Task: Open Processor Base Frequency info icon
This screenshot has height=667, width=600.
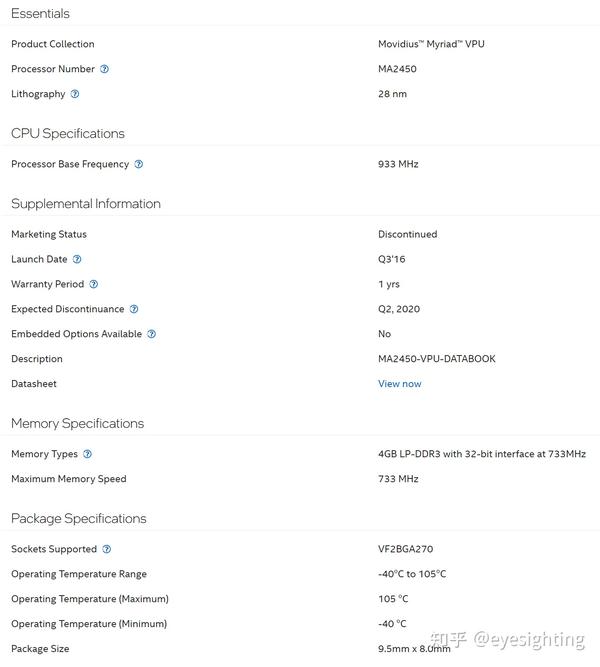Action: tap(139, 164)
